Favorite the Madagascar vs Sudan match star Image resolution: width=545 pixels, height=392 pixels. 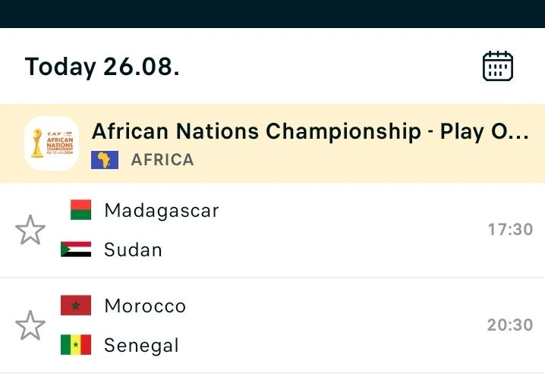coord(30,230)
